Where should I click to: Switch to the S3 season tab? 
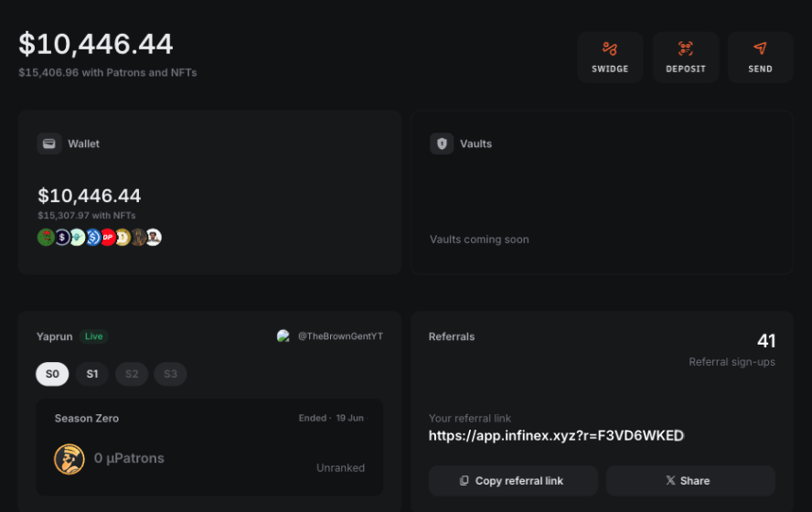pos(170,374)
